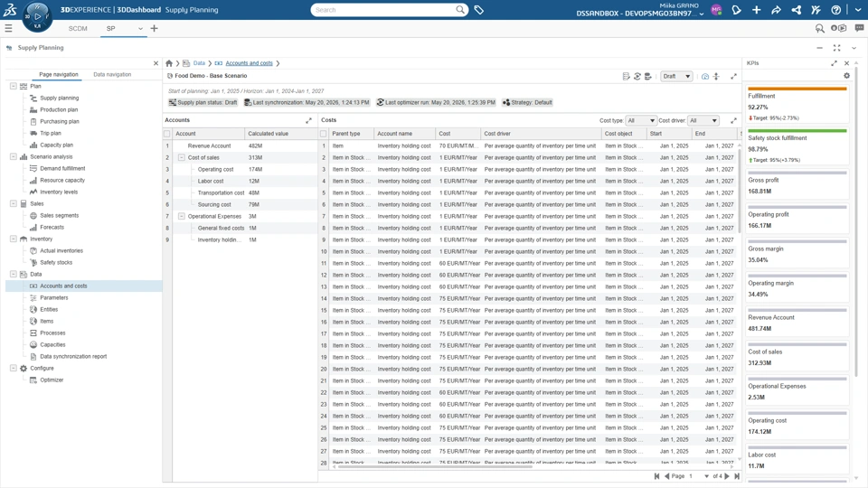Sort by Calculated value column header

coord(280,134)
